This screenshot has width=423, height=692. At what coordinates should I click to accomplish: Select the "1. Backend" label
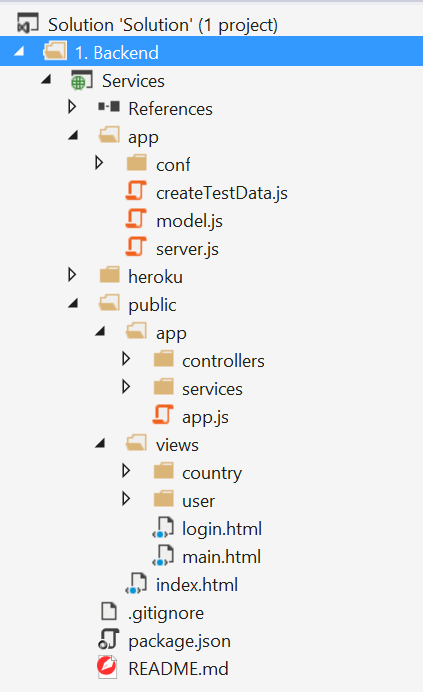117,53
